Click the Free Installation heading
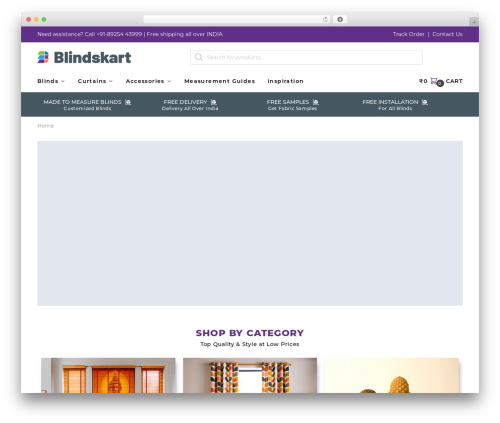Image resolution: width=500 pixels, height=423 pixels. click(x=390, y=102)
